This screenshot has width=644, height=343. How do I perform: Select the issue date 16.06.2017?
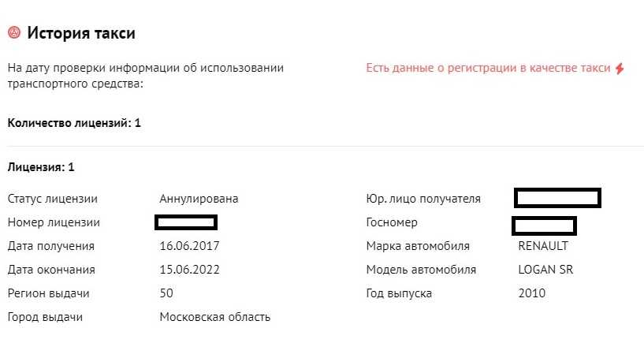189,246
